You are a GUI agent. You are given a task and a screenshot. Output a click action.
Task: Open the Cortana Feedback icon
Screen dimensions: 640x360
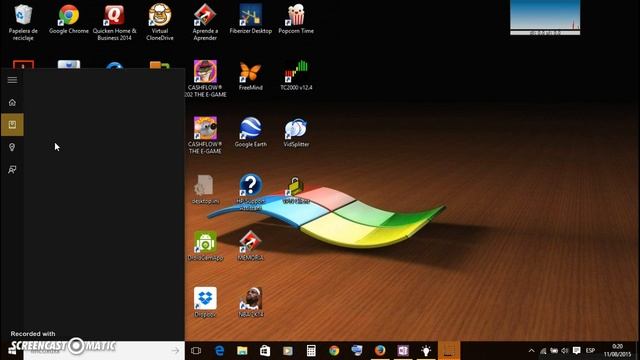12,169
